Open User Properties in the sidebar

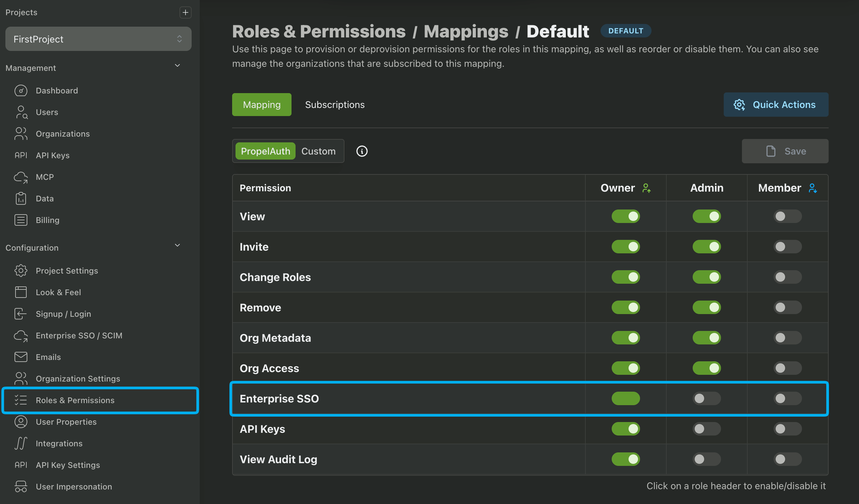[x=66, y=422]
